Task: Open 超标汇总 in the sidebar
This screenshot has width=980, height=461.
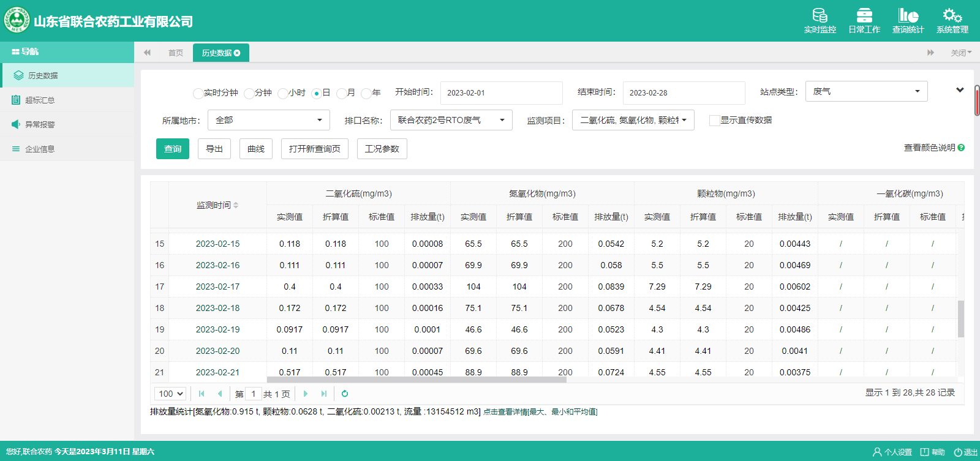Action: (67, 100)
